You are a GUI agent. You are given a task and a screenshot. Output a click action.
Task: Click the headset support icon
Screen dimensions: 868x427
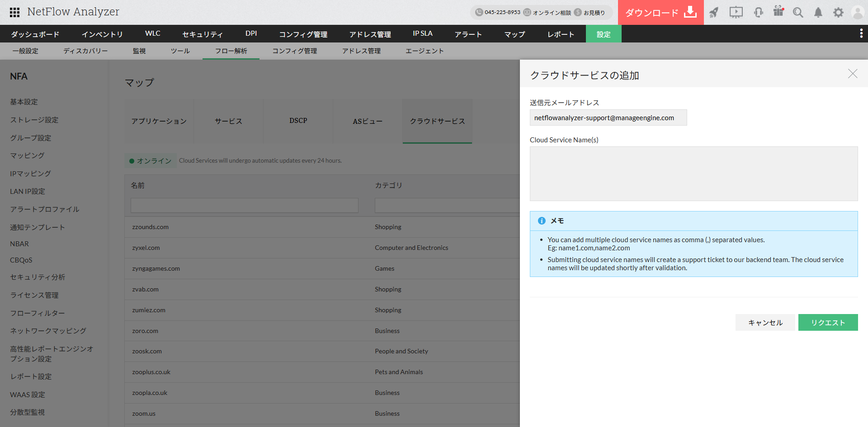[x=758, y=12]
